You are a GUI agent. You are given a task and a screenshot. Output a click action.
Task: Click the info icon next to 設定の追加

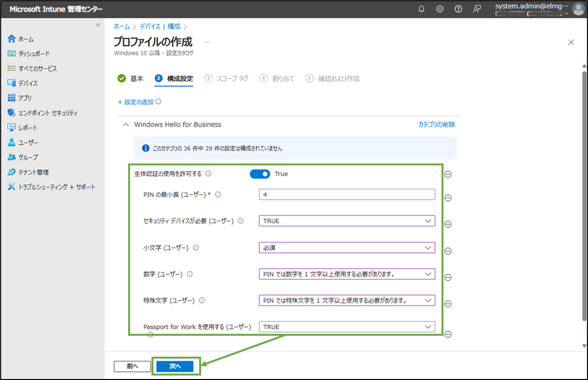tap(158, 102)
